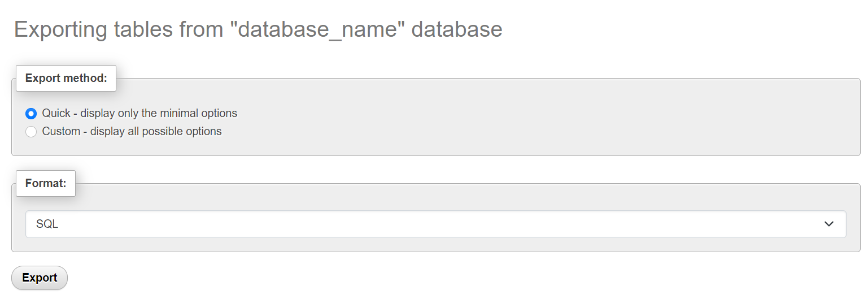
Task: Click the chevron arrow on the Format dropdown
Action: click(x=828, y=224)
